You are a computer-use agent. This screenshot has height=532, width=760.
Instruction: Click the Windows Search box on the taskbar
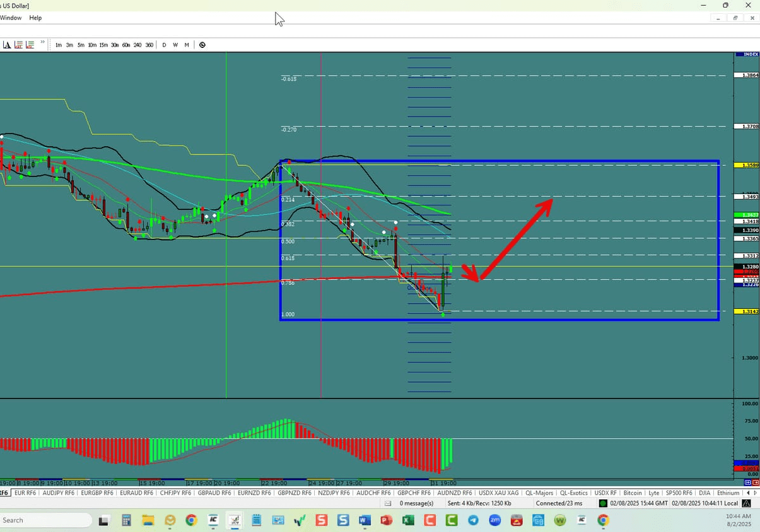(x=44, y=521)
